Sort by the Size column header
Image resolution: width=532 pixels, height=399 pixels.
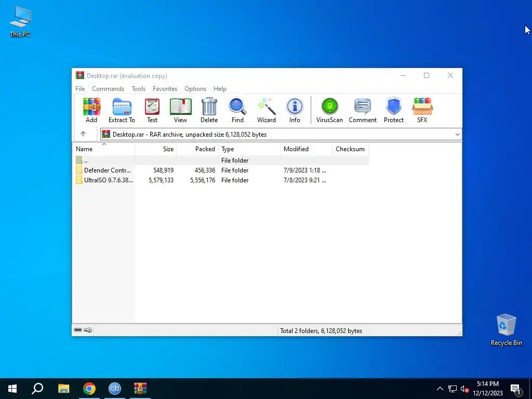156,149
